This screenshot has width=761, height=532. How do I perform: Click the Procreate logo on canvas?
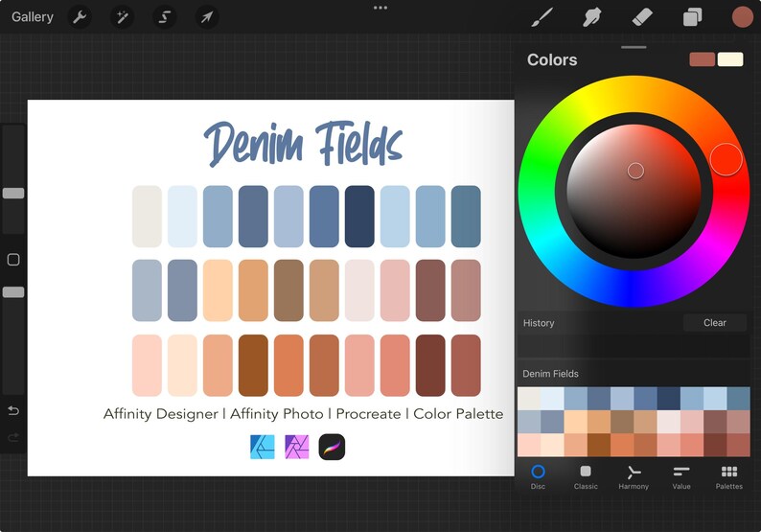(332, 447)
